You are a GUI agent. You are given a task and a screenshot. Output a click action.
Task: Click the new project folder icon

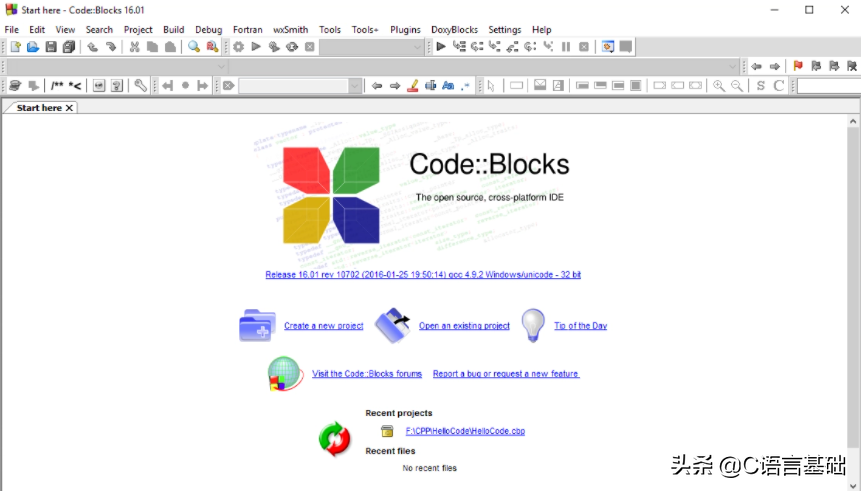point(257,325)
